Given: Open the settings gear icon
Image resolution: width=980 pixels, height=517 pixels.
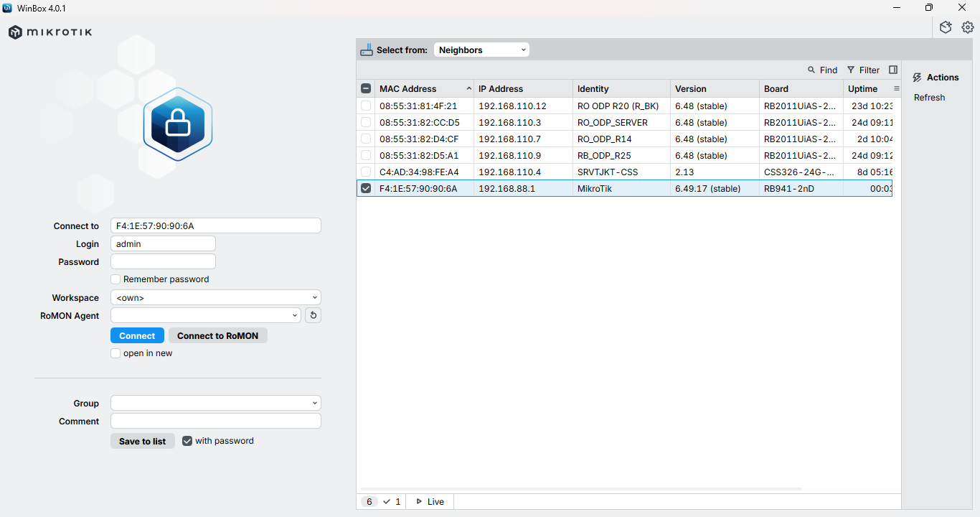Looking at the screenshot, I should click(x=968, y=27).
